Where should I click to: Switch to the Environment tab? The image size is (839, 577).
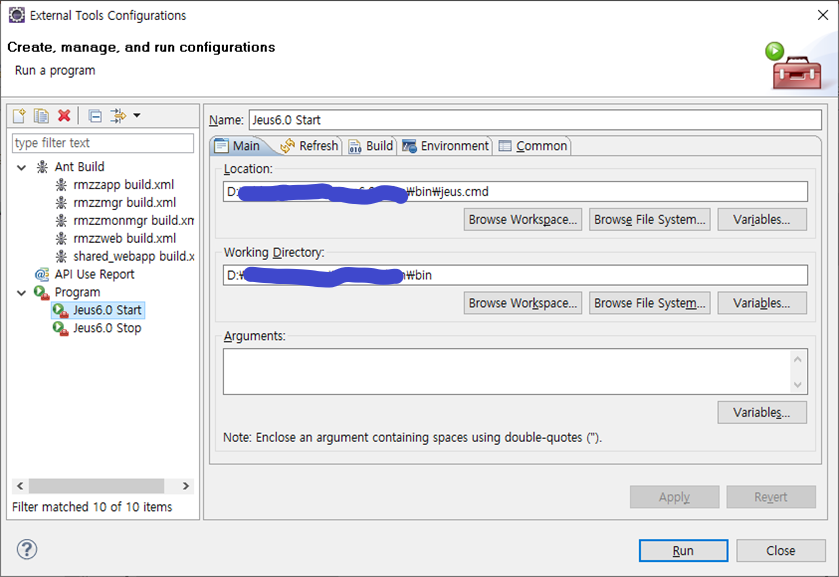click(x=446, y=146)
